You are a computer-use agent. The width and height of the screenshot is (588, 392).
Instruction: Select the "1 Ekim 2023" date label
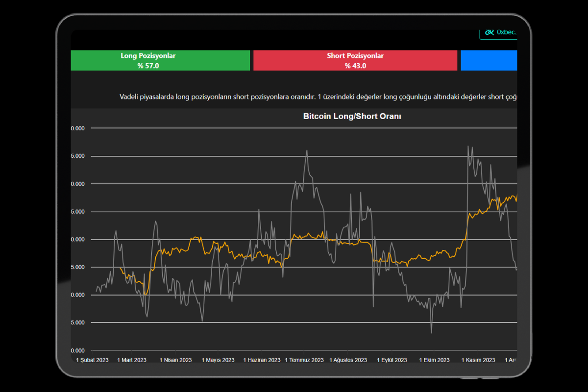[435, 360]
